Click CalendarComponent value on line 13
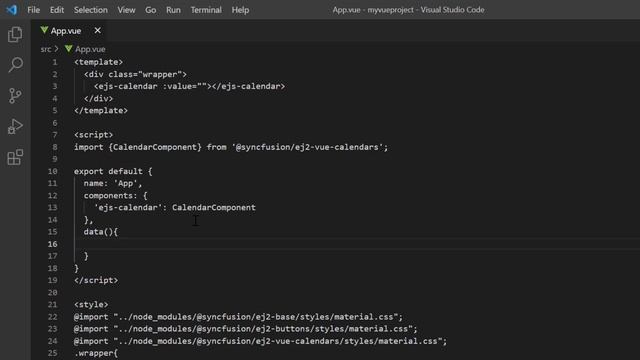Screen dimensions: 640x360 pos(214,207)
